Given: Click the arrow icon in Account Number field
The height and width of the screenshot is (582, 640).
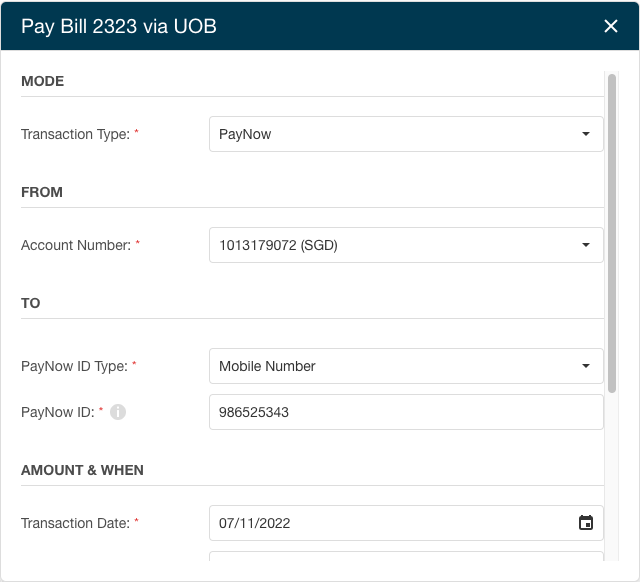Looking at the screenshot, I should pyautogui.click(x=586, y=245).
